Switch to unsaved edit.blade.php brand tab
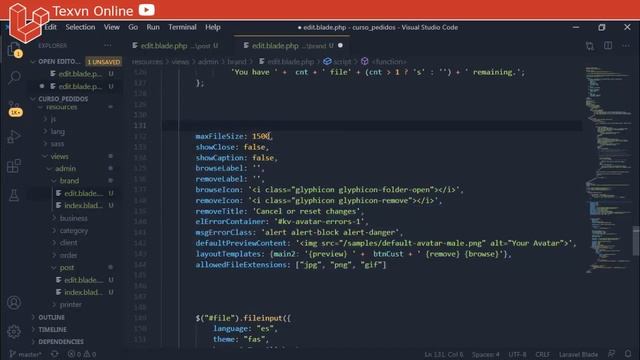Image resolution: width=640 pixels, height=360 pixels. pyautogui.click(x=292, y=46)
